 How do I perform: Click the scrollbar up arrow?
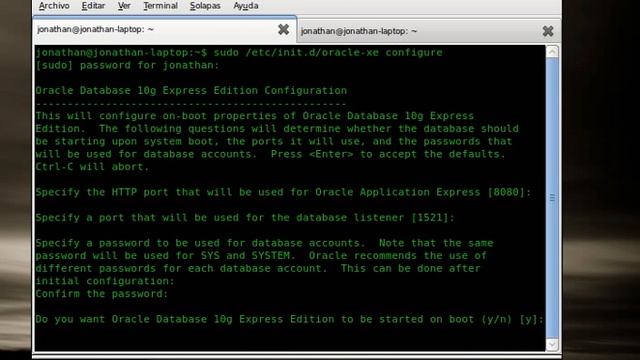(552, 52)
